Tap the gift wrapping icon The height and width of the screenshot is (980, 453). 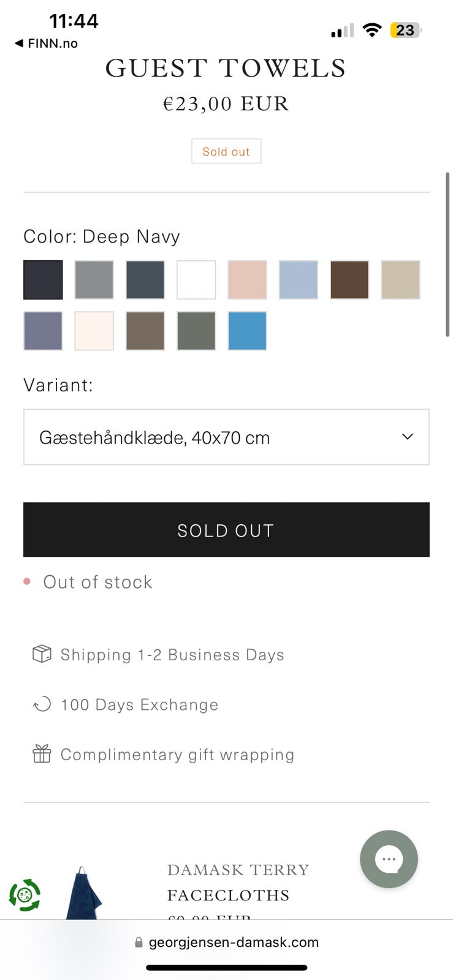[42, 754]
